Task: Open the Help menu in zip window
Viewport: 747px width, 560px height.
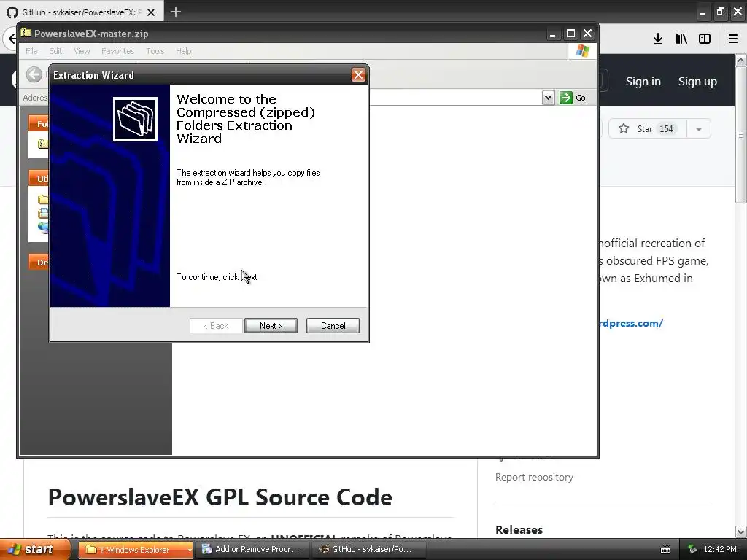Action: 183,51
